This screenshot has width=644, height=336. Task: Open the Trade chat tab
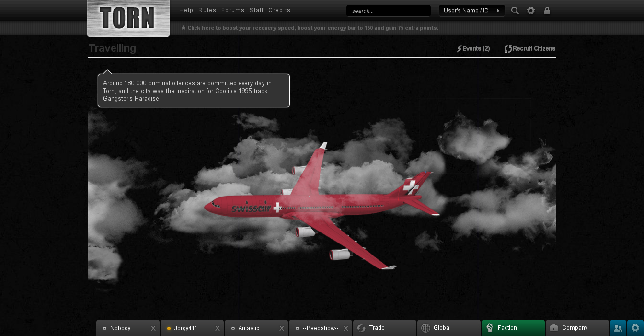[385, 328]
